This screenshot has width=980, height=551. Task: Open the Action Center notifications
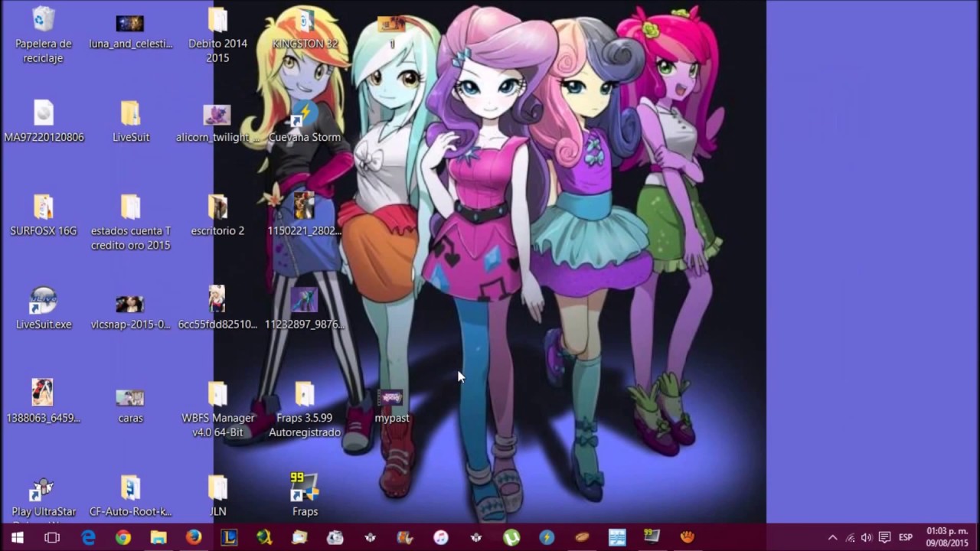(x=884, y=538)
